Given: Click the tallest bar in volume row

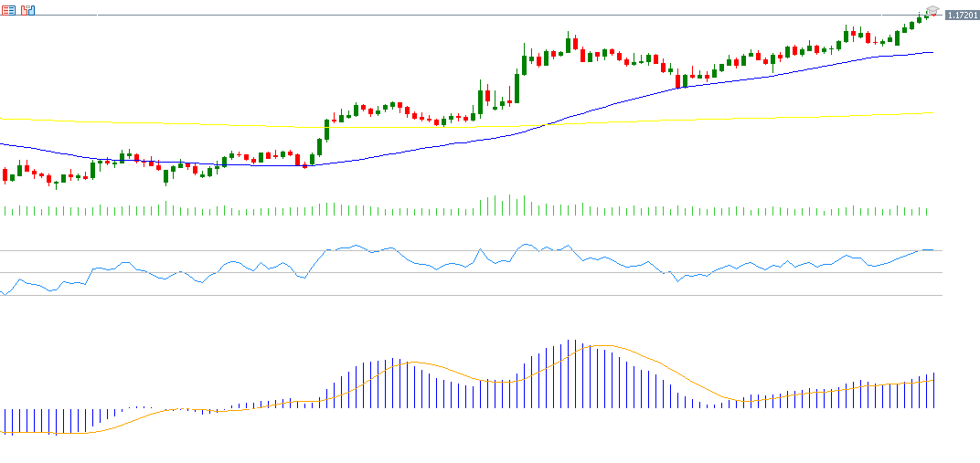Looking at the screenshot, I should tap(509, 205).
